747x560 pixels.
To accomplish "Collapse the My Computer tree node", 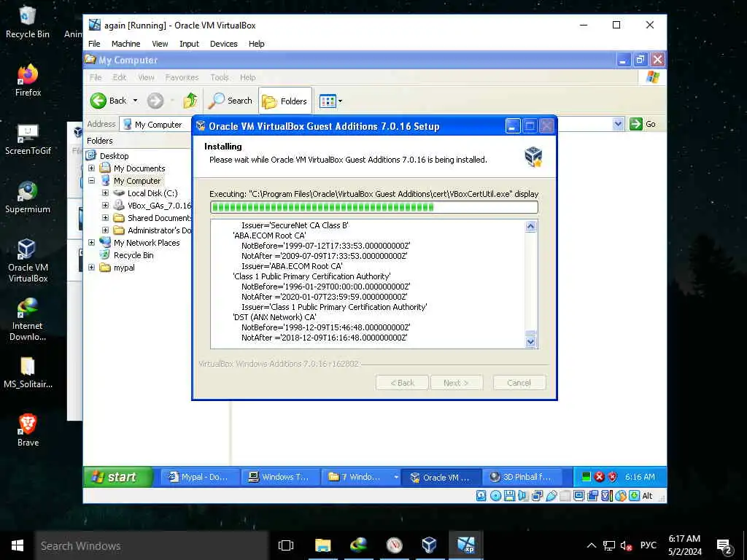I will point(91,181).
